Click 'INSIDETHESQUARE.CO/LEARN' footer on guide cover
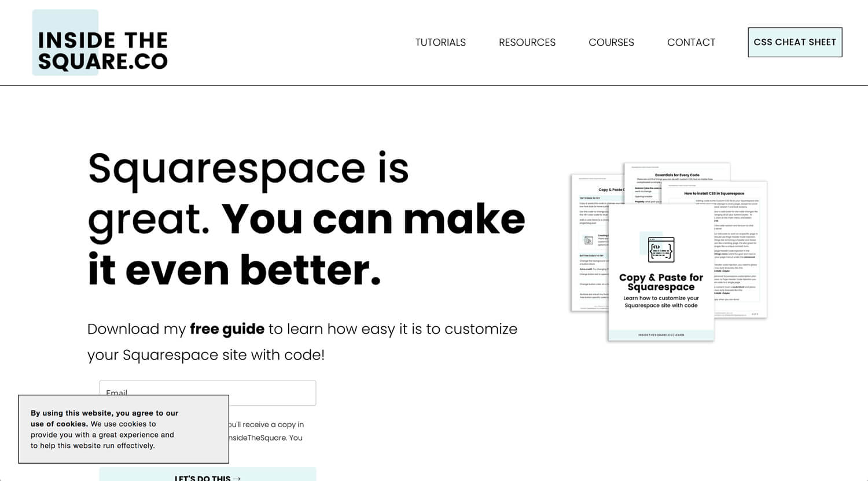This screenshot has width=868, height=481. 661,335
